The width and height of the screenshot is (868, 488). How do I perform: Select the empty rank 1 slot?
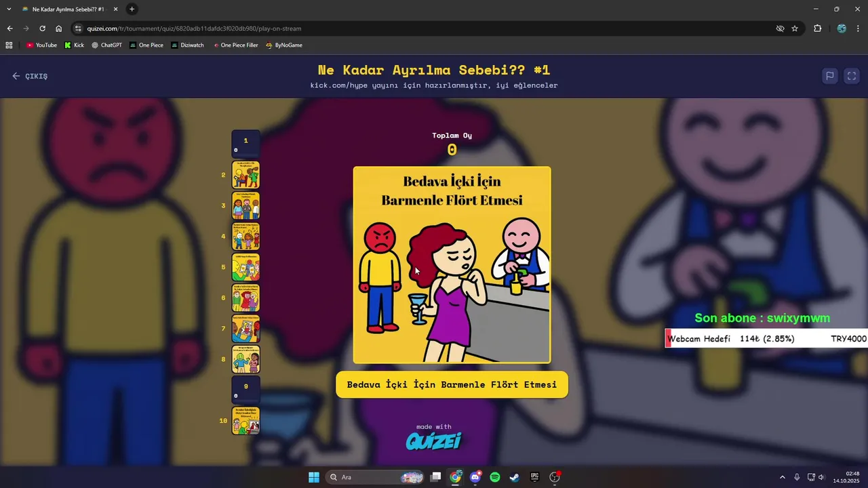coord(245,144)
